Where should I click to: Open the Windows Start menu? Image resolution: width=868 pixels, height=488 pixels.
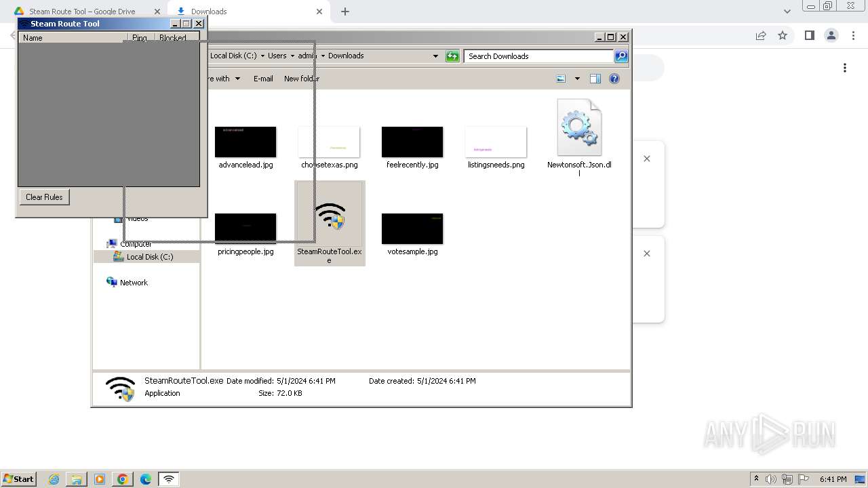coord(18,479)
